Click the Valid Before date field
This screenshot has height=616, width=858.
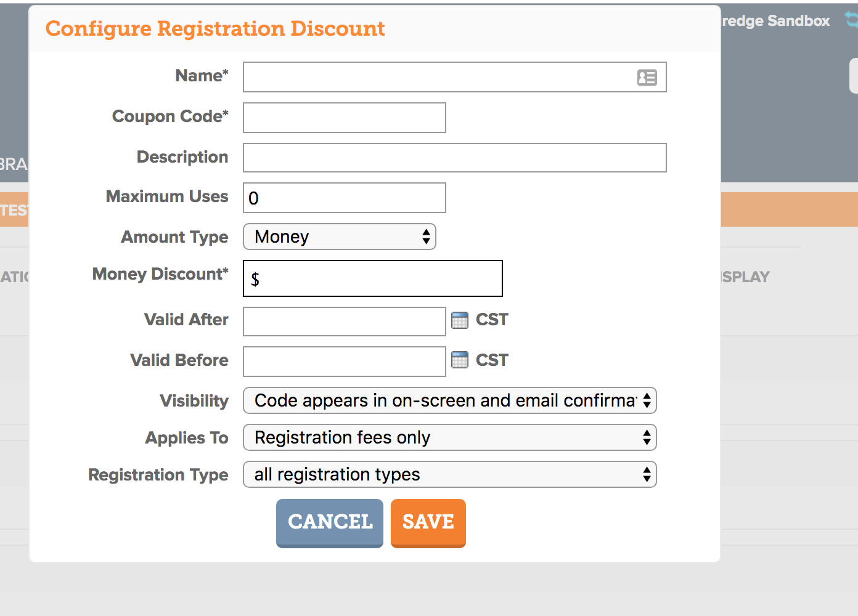[345, 362]
